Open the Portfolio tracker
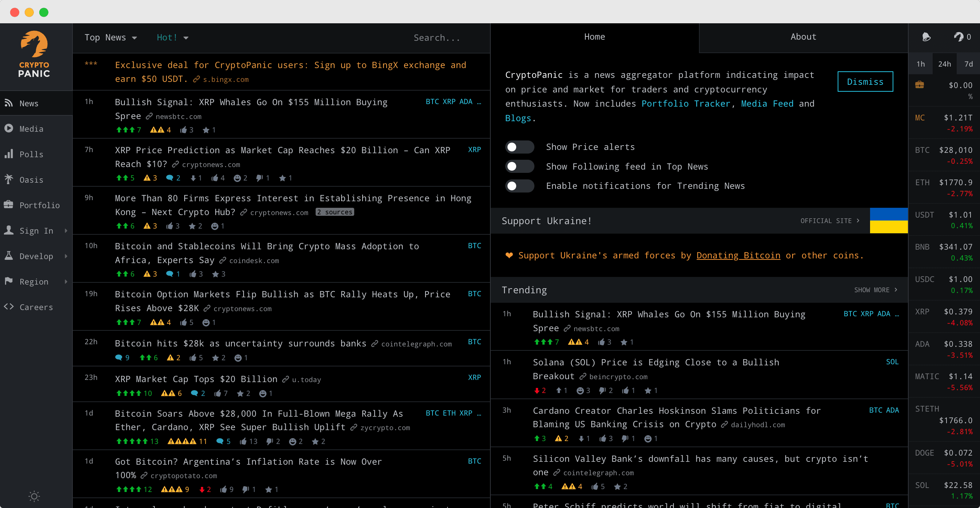The height and width of the screenshot is (508, 980). coord(40,205)
